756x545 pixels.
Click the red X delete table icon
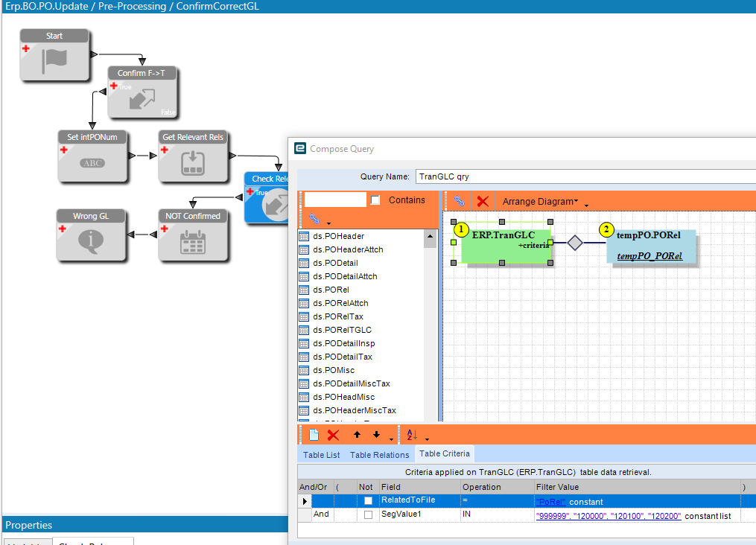(483, 202)
